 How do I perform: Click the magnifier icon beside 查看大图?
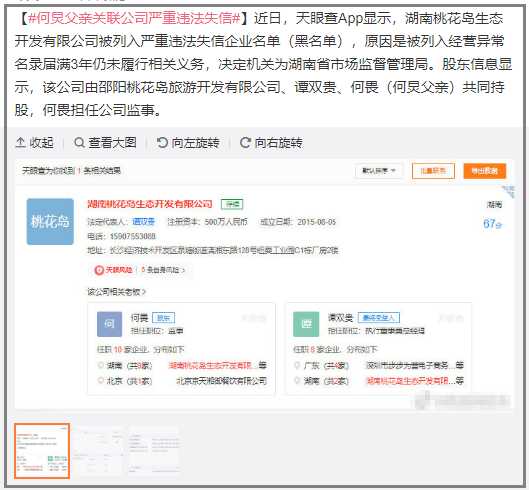tap(79, 143)
